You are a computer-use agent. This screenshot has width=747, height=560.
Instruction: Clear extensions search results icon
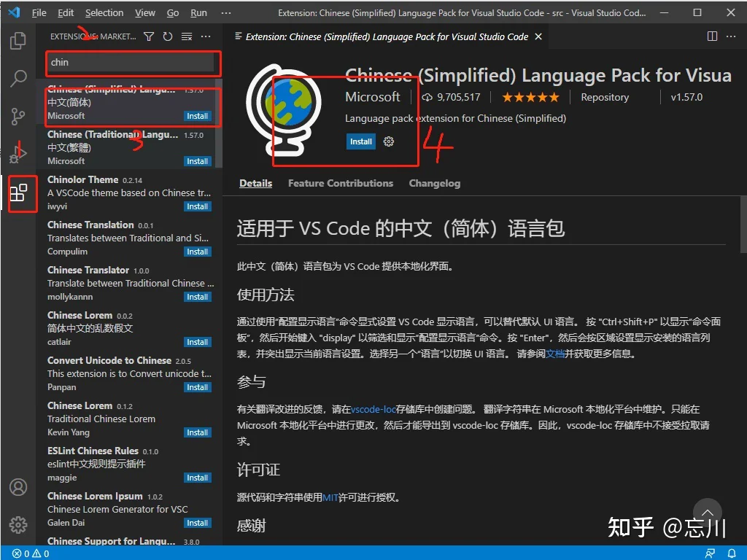(187, 36)
